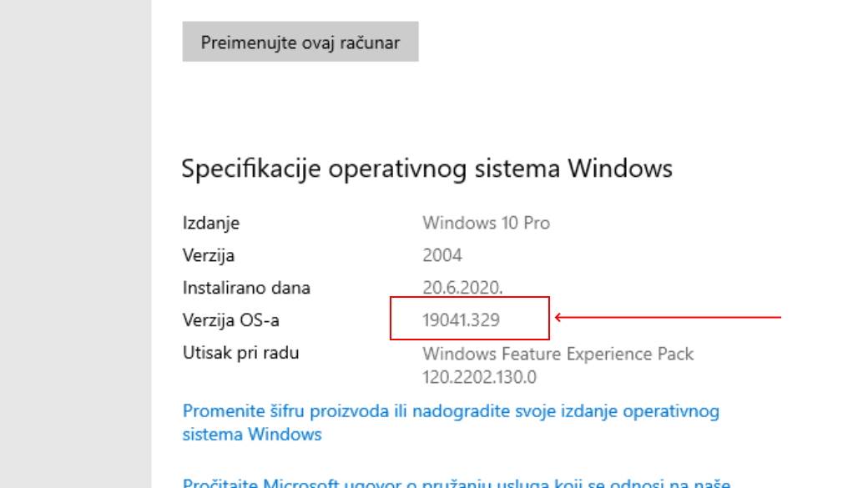Click the gray left sidebar panel
The width and height of the screenshot is (868, 488).
tap(75, 250)
